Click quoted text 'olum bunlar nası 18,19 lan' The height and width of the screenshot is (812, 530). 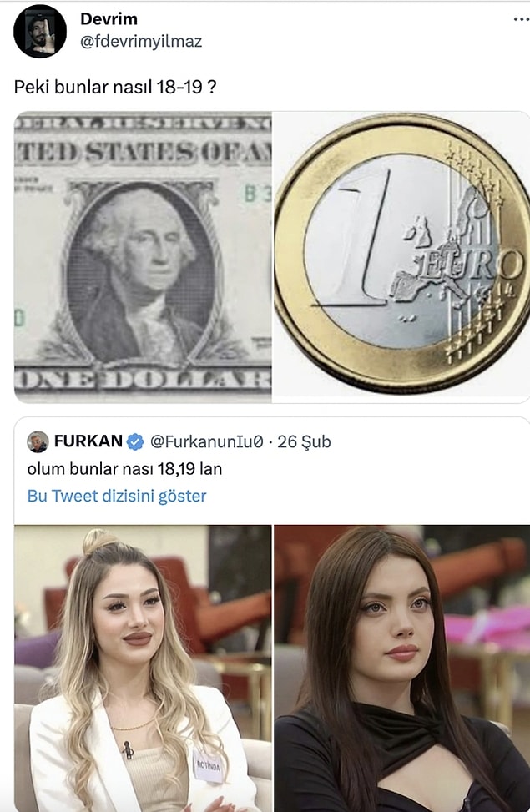click(x=124, y=469)
